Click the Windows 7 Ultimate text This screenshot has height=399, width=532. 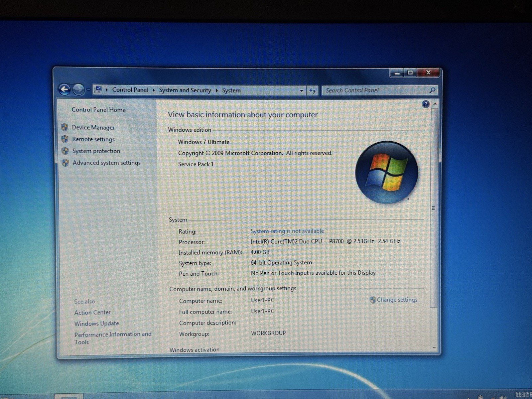204,142
